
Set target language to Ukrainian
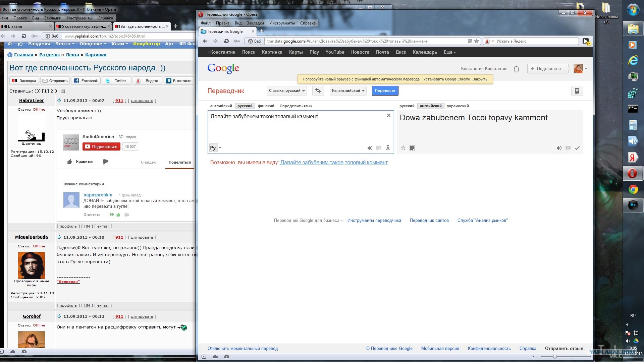(458, 106)
